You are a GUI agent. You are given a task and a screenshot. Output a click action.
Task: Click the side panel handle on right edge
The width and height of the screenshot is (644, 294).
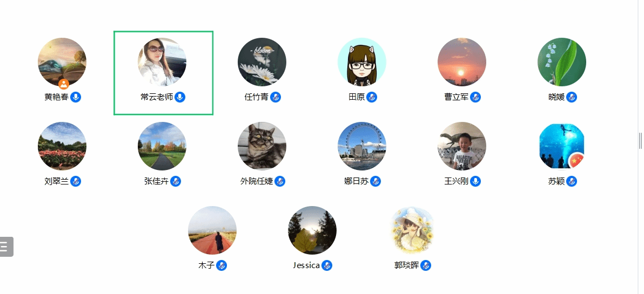click(x=641, y=141)
